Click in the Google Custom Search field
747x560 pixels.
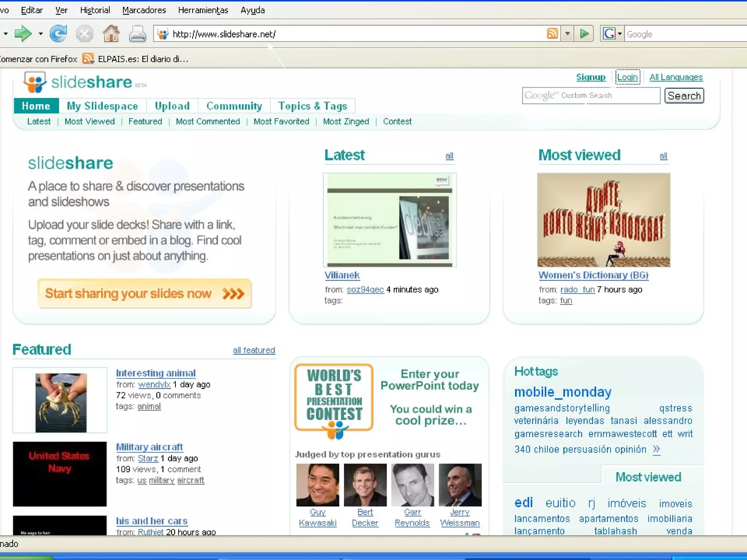point(591,96)
